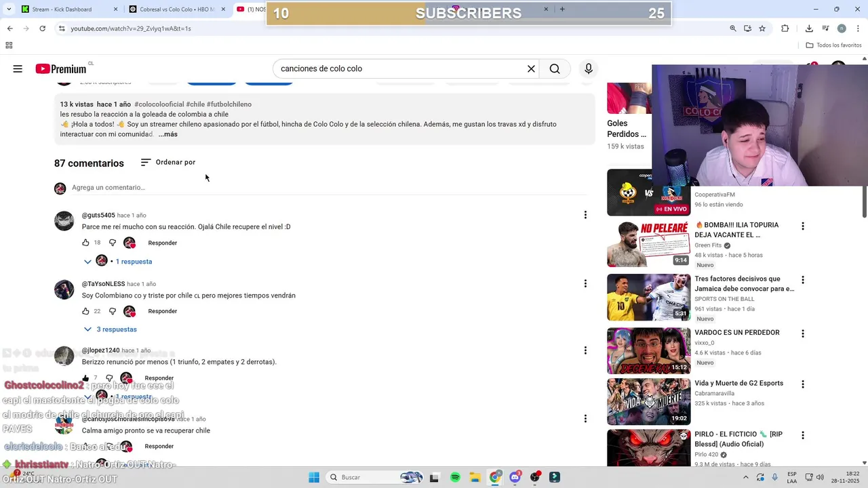Open 'PIRLO - EL FICTICIO' video thumbnail
The width and height of the screenshot is (868, 488).
[x=648, y=447]
